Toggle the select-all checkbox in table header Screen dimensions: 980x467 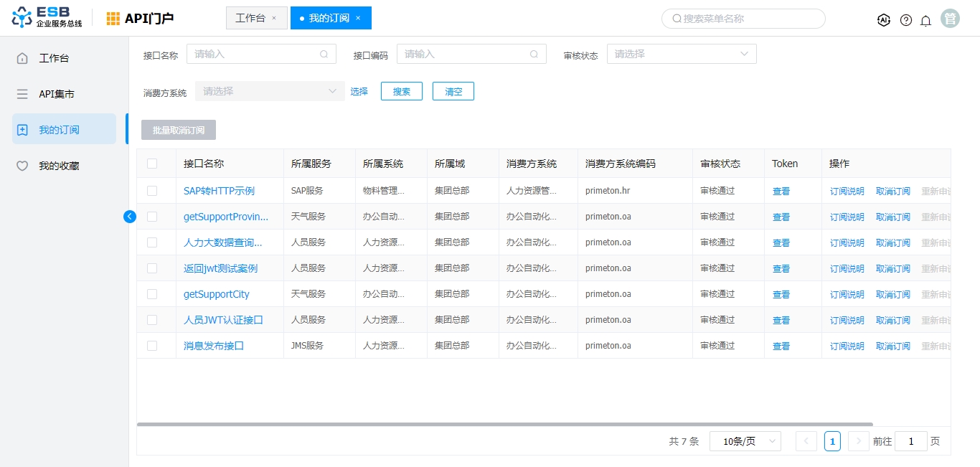(152, 164)
